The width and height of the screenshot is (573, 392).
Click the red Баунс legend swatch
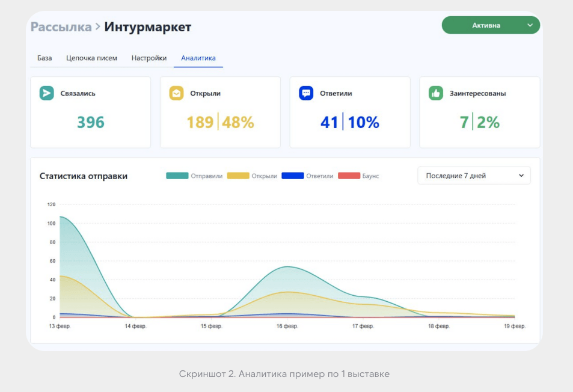pyautogui.click(x=349, y=176)
